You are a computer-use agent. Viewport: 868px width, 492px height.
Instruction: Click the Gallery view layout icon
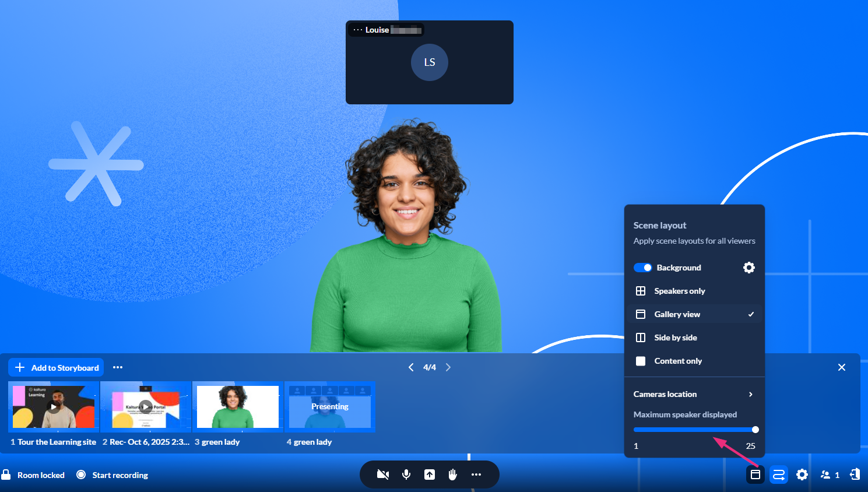641,314
